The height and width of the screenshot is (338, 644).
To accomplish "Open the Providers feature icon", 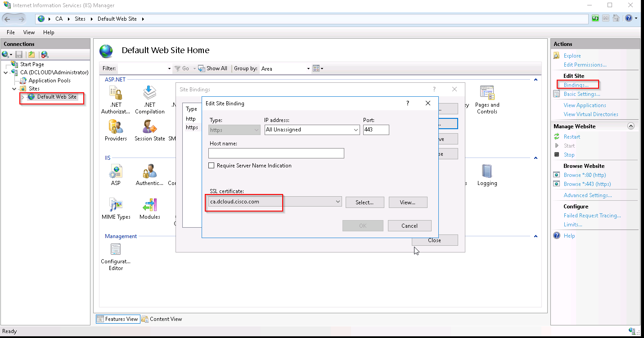I will (116, 126).
